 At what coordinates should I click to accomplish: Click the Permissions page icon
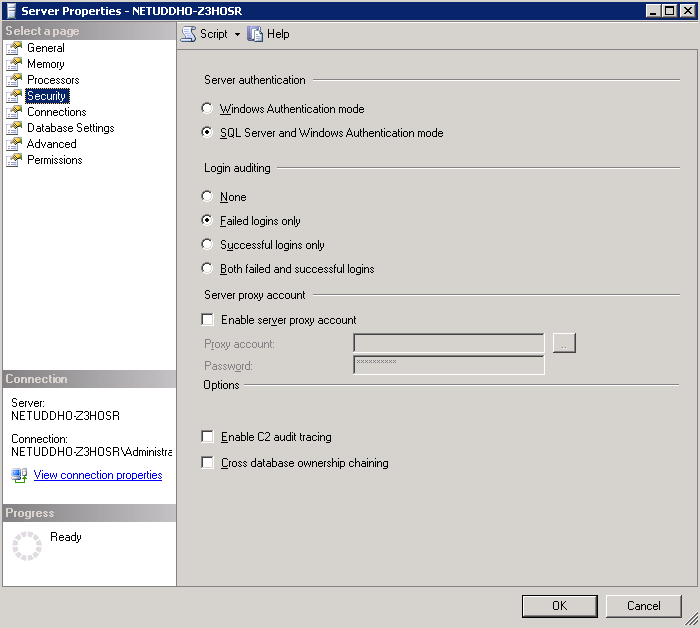14,160
